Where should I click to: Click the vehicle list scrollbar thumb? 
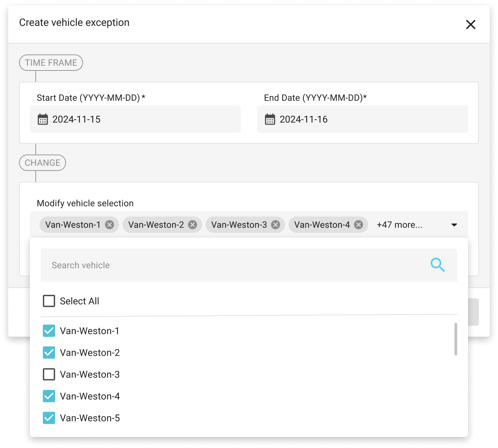click(x=455, y=339)
